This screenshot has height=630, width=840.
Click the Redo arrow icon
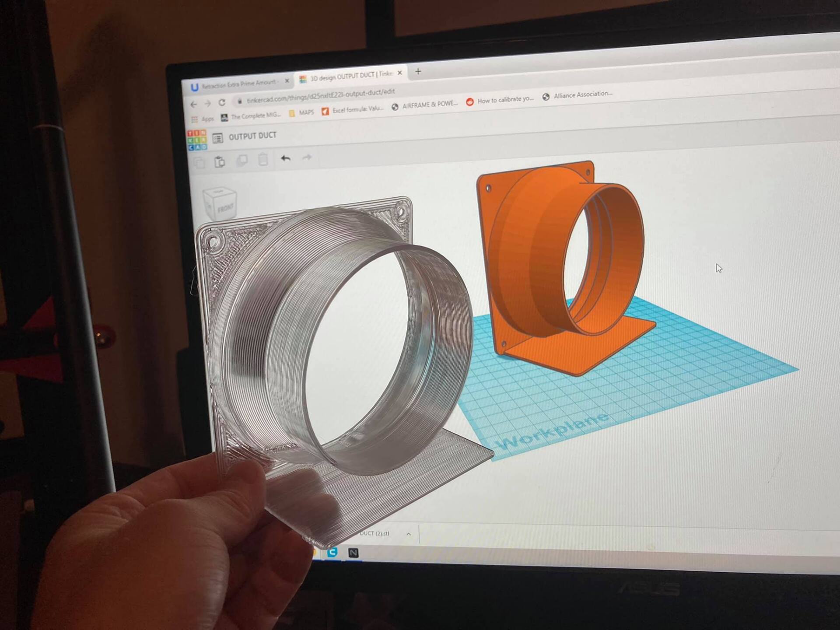(307, 157)
